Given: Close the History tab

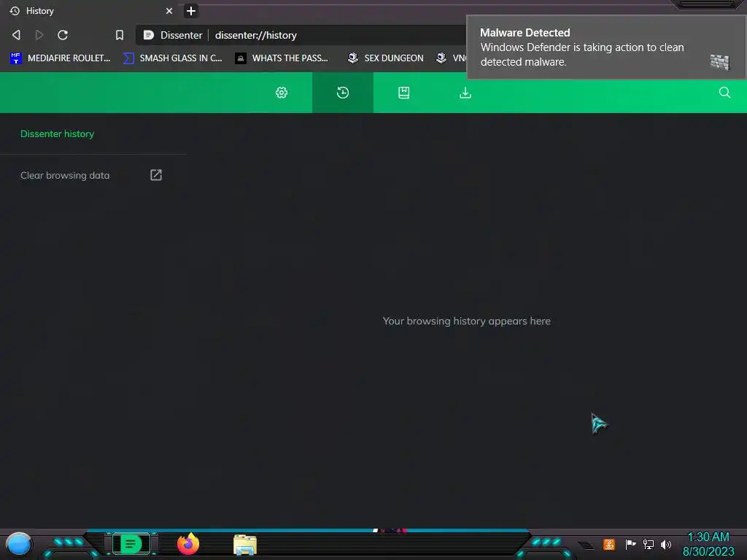Looking at the screenshot, I should [x=169, y=11].
